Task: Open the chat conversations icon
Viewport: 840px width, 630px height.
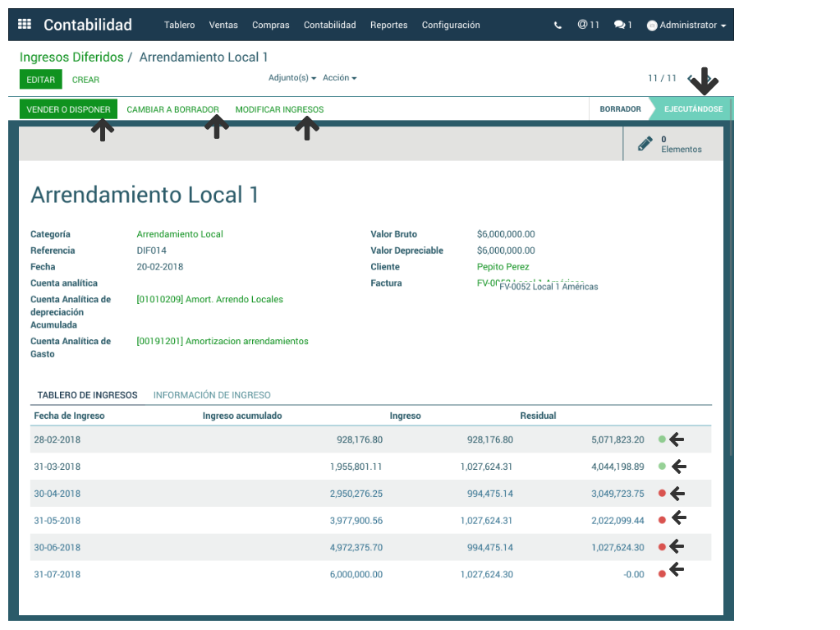Action: (x=622, y=25)
